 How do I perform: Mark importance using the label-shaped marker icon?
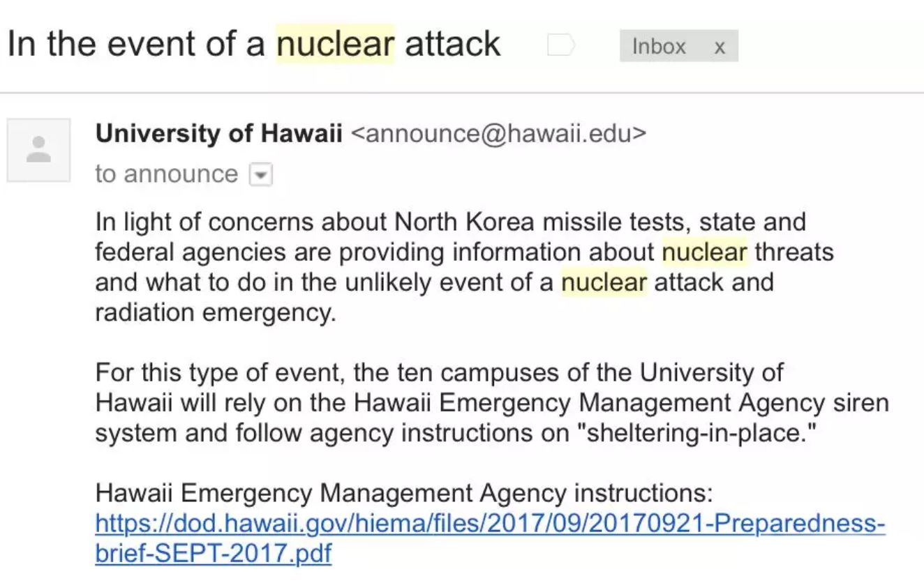coord(561,46)
